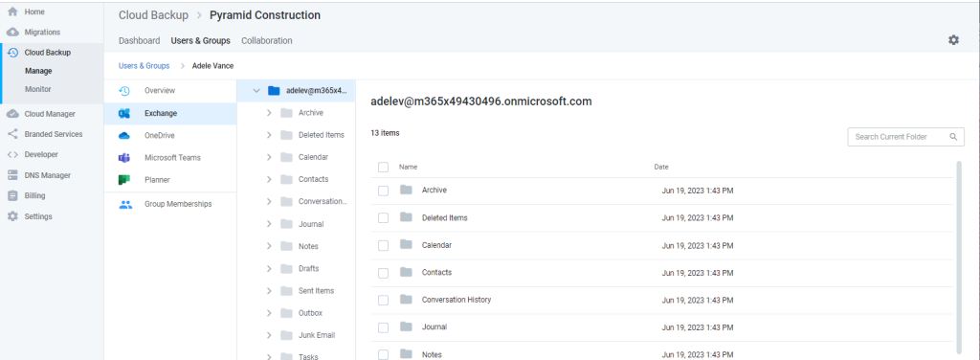Image resolution: width=980 pixels, height=360 pixels.
Task: Click the search magnifier in Search Current Folder
Action: tap(953, 137)
